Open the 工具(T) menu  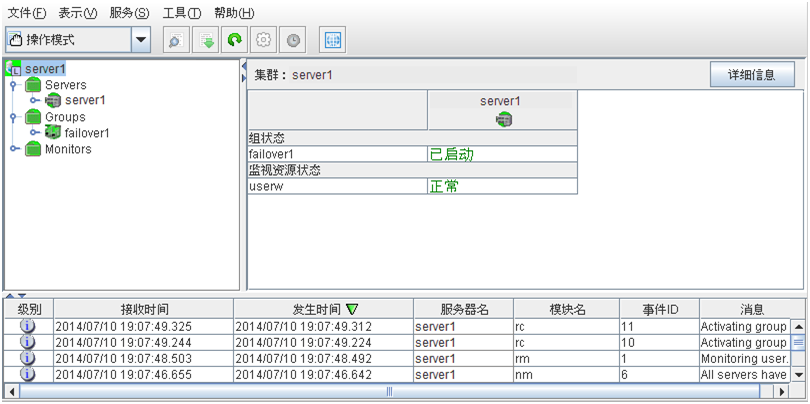pos(181,13)
